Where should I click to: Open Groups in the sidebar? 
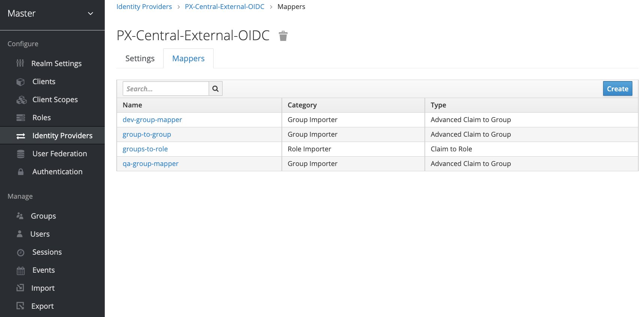coord(43,216)
